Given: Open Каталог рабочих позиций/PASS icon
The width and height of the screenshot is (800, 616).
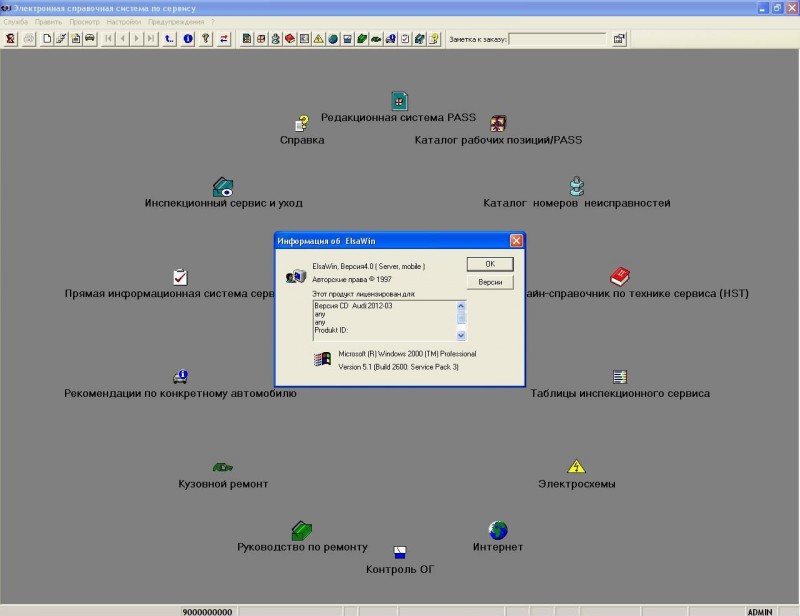Looking at the screenshot, I should pos(498,123).
